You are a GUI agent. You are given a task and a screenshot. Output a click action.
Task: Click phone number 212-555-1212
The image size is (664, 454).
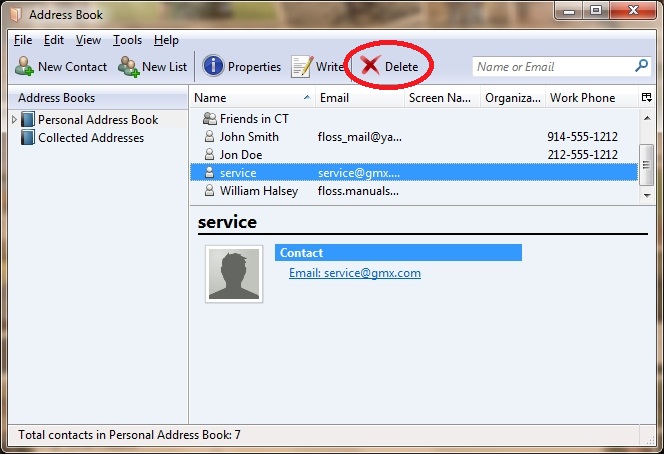pyautogui.click(x=582, y=155)
